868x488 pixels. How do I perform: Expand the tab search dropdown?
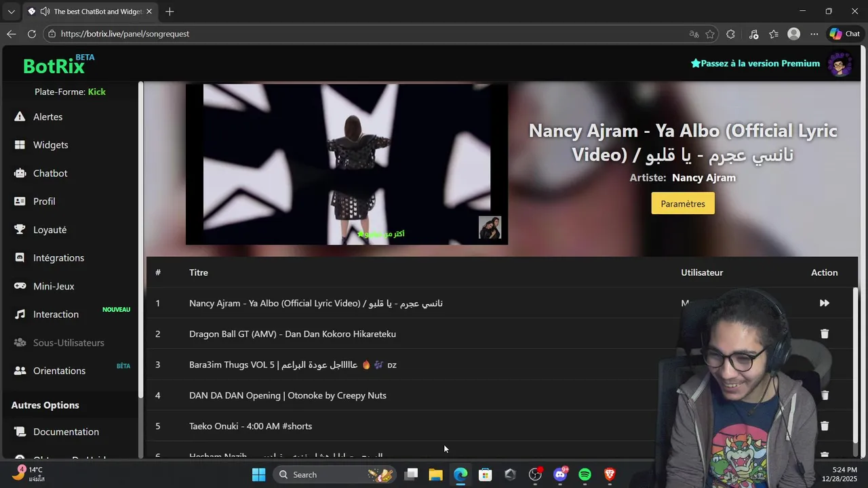pos(11,12)
